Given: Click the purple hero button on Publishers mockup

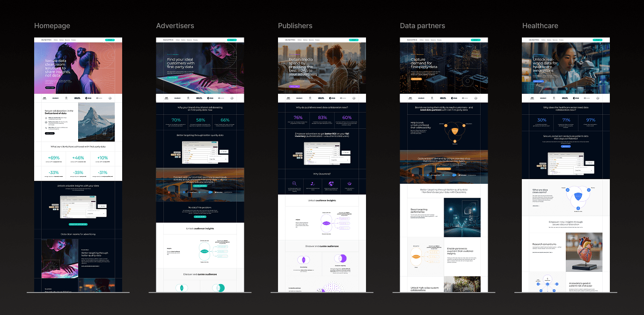Looking at the screenshot, I should point(294,86).
